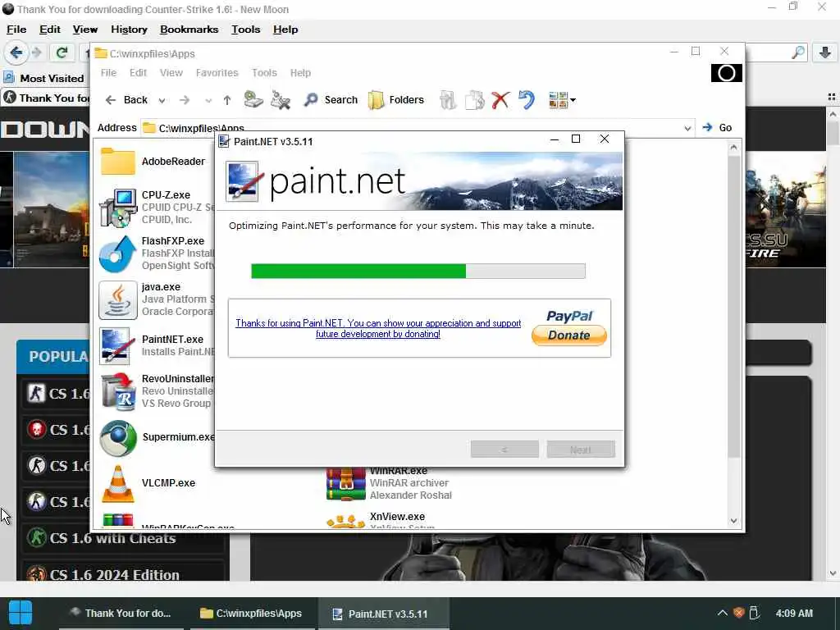This screenshot has height=630, width=840.
Task: Open browser Bookmarks menu
Action: coord(189,30)
